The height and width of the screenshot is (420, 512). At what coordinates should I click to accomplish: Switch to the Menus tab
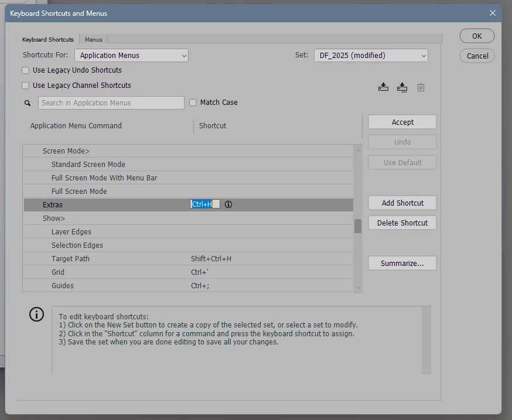pos(93,39)
